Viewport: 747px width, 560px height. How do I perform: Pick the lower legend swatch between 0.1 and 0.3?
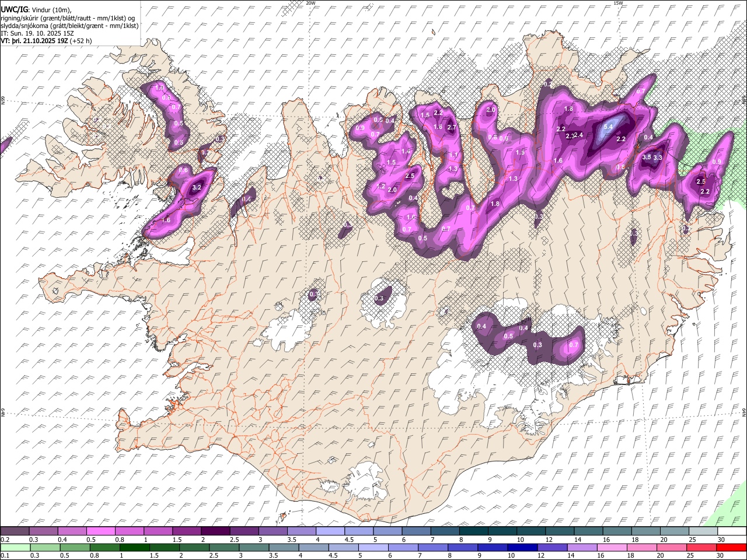click(x=15, y=547)
